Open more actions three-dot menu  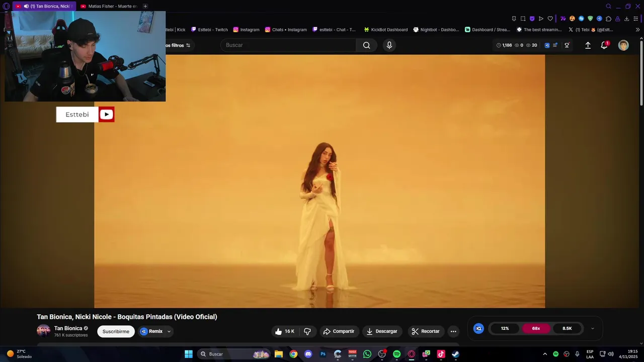tap(453, 331)
